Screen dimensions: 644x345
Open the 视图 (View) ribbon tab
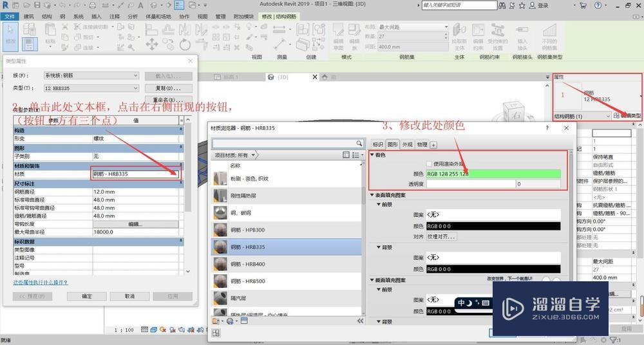pos(202,17)
